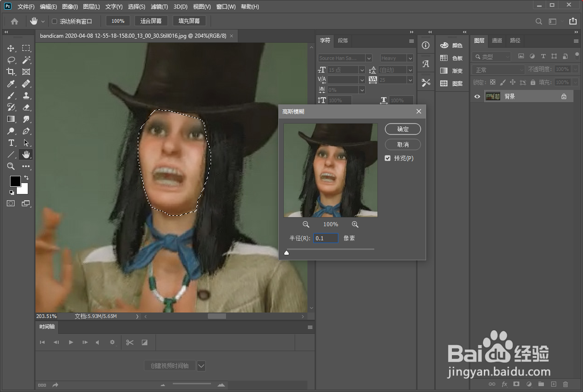Image resolution: width=583 pixels, height=392 pixels.
Task: Toggle type layer filter
Action: click(x=543, y=56)
